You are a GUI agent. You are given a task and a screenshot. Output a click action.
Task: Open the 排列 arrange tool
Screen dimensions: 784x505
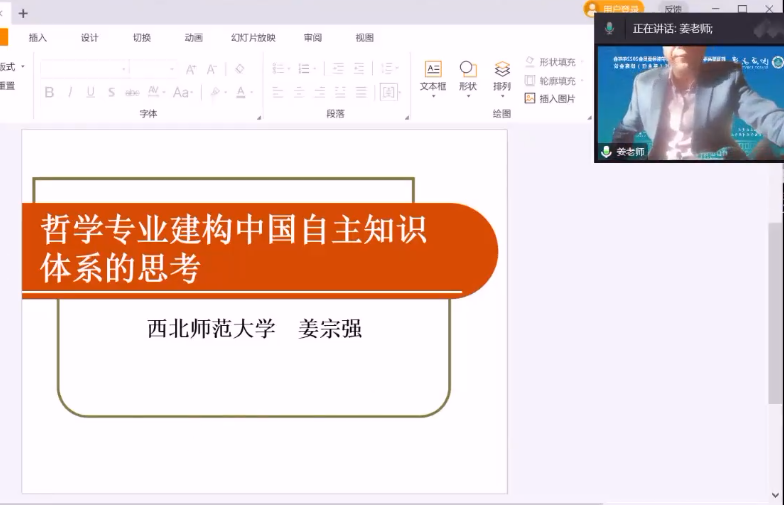pyautogui.click(x=502, y=76)
